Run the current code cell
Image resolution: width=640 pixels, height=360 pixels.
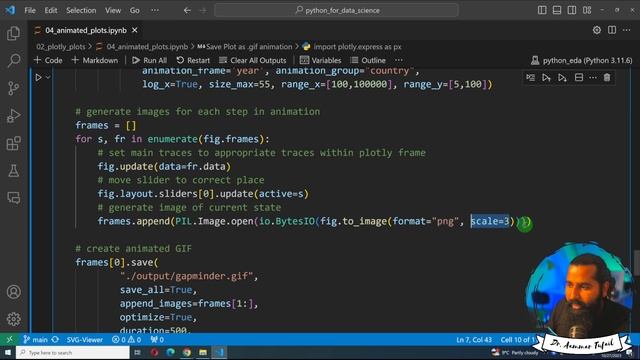click(x=38, y=77)
